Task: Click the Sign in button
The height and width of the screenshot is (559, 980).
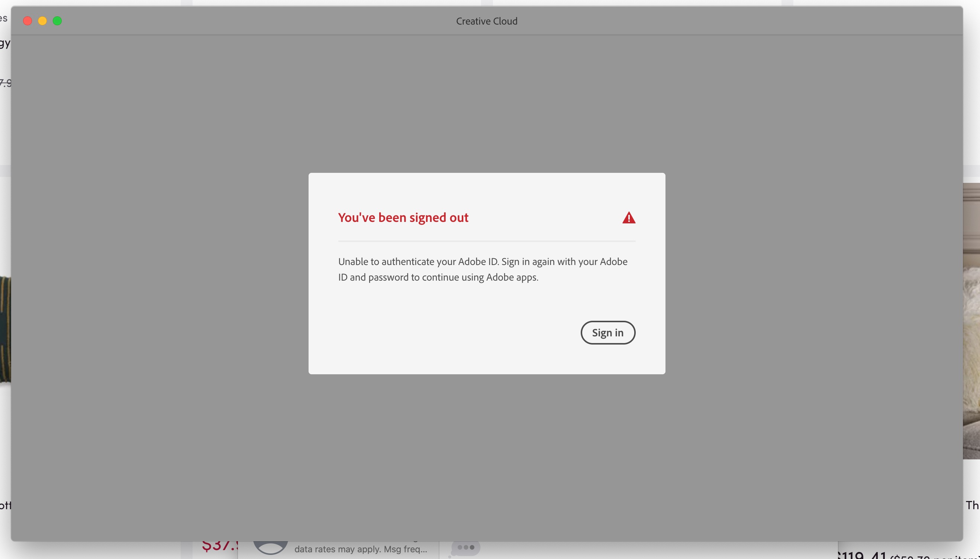Action: [x=607, y=333]
